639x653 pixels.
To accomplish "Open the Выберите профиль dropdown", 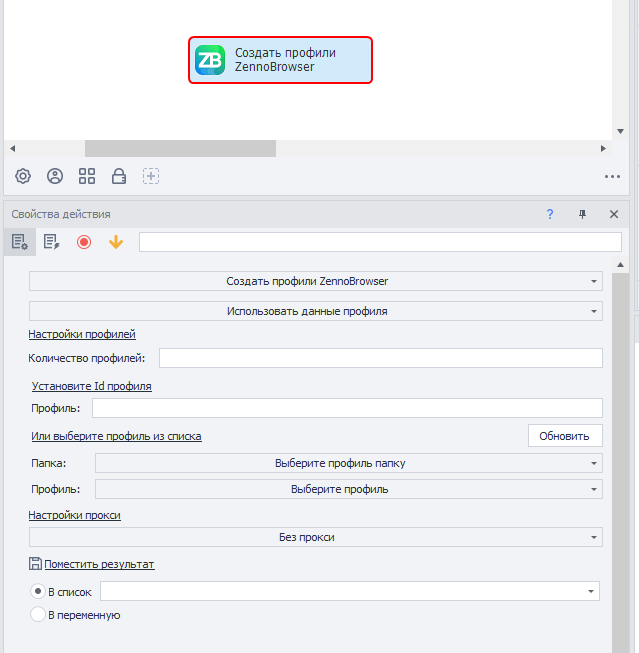I will [349, 489].
